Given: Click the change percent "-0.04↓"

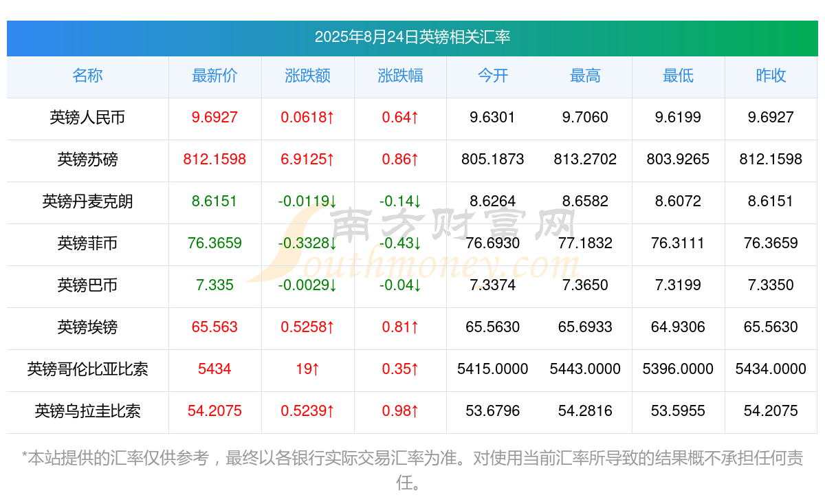Looking at the screenshot, I should tap(400, 285).
